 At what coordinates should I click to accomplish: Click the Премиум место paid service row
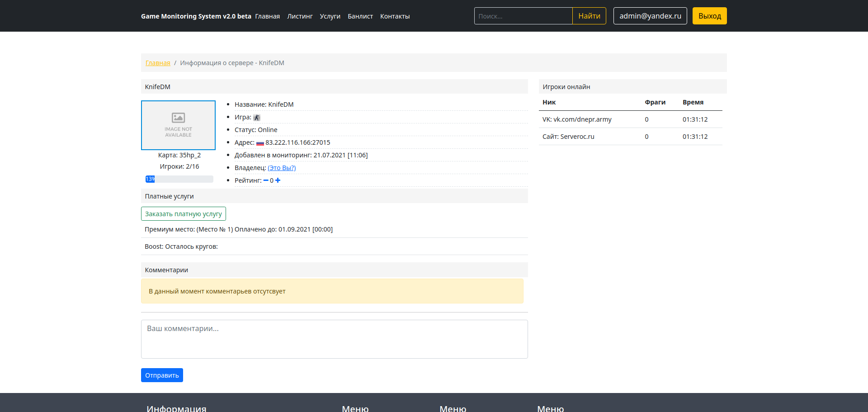click(x=334, y=229)
